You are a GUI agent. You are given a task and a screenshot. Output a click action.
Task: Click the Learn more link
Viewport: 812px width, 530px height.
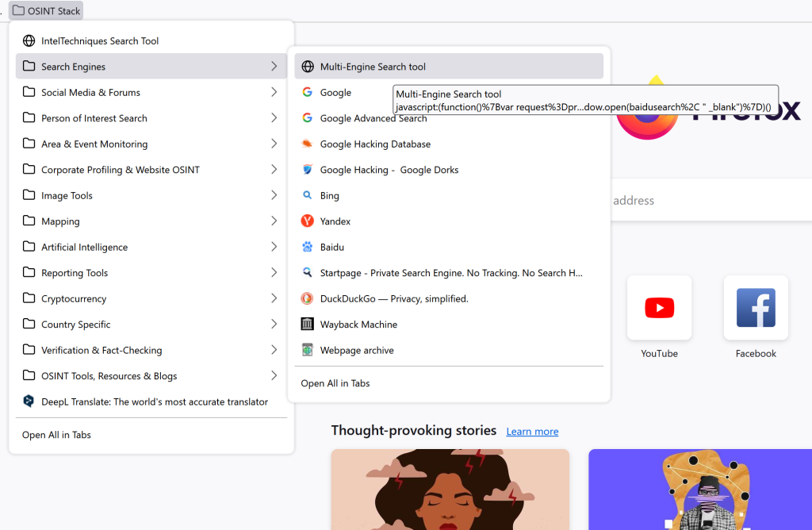pos(532,431)
